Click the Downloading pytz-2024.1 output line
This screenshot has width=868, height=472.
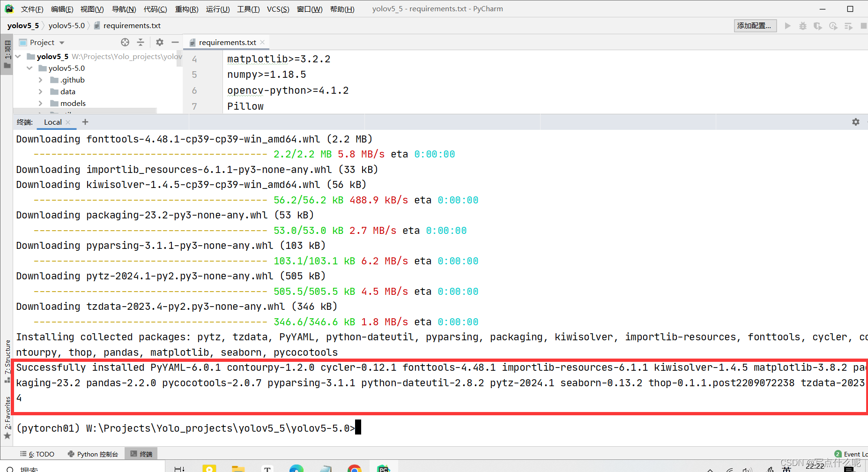(x=171, y=276)
